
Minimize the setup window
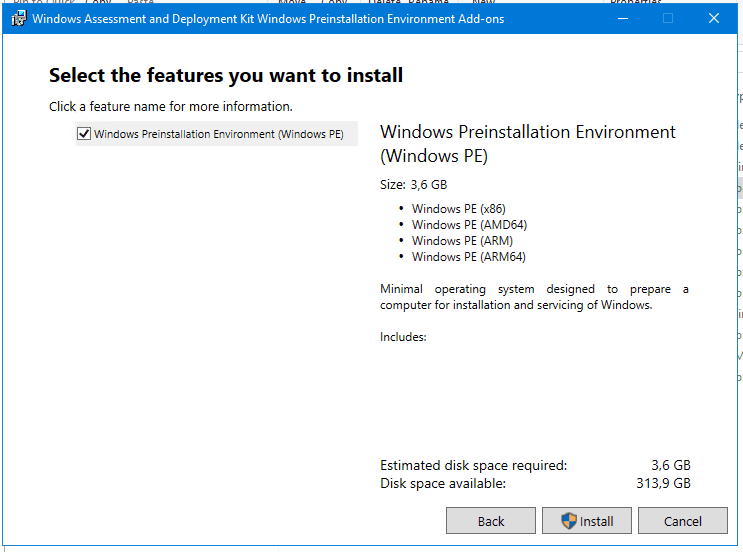[x=622, y=19]
